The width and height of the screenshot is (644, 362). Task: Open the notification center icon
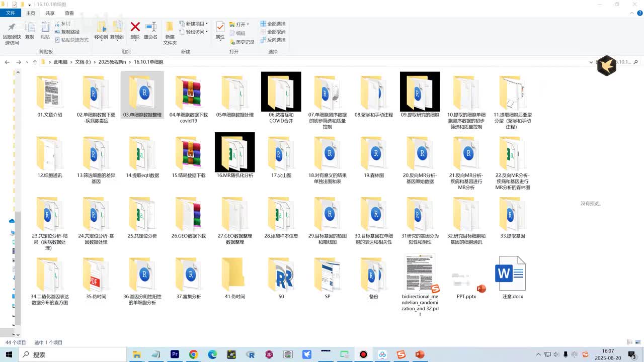pos(632,354)
